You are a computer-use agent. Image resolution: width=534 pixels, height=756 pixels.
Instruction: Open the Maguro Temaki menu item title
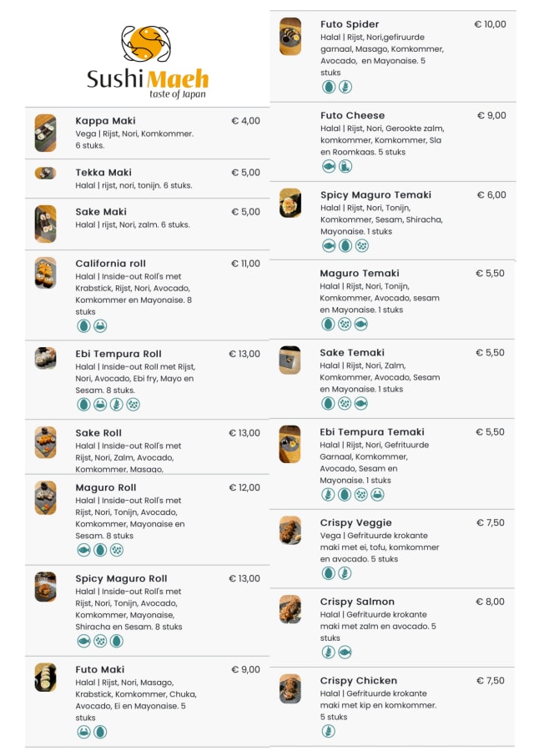(360, 273)
